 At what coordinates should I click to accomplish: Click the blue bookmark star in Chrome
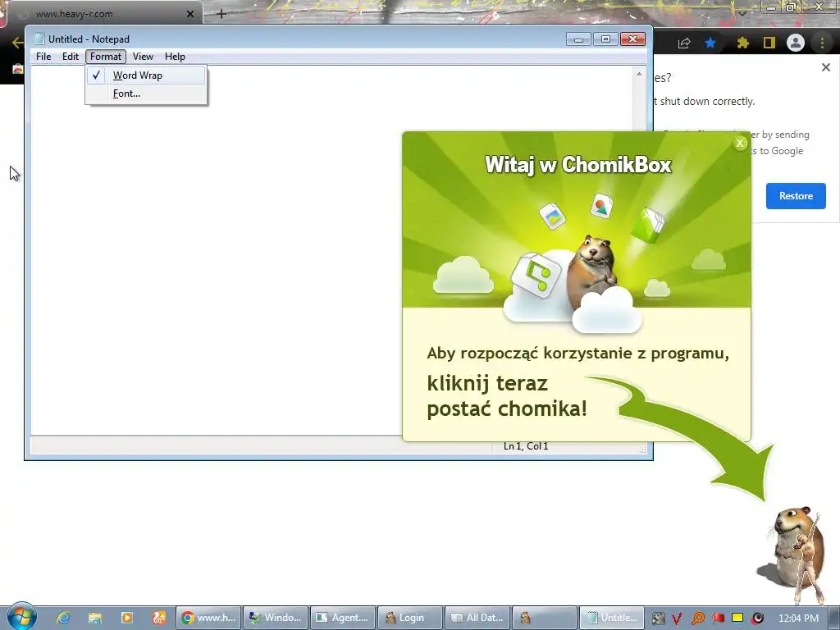(710, 43)
